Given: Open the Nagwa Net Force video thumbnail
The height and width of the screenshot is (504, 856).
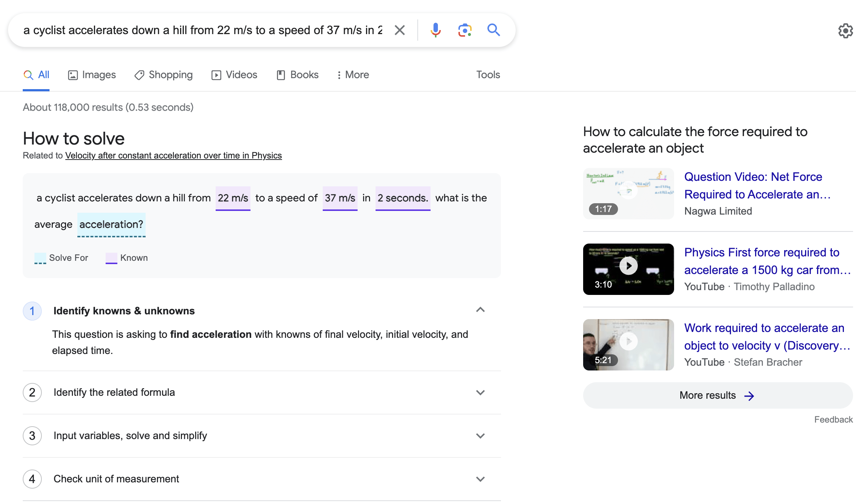Looking at the screenshot, I should coord(628,193).
